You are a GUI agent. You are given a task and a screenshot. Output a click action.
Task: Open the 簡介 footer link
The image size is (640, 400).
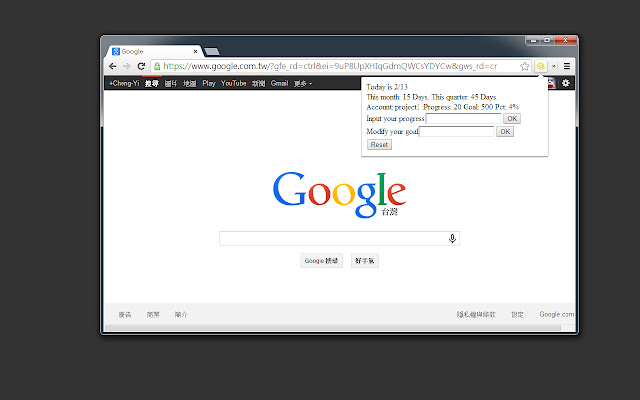pyautogui.click(x=181, y=314)
